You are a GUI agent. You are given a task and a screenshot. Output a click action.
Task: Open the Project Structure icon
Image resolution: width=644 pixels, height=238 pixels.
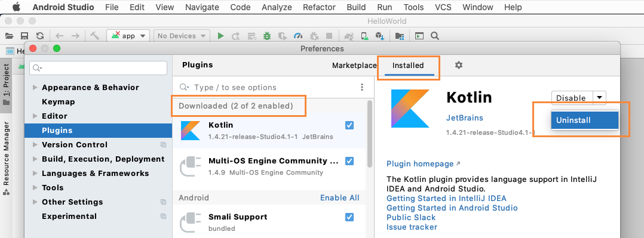pos(400,36)
